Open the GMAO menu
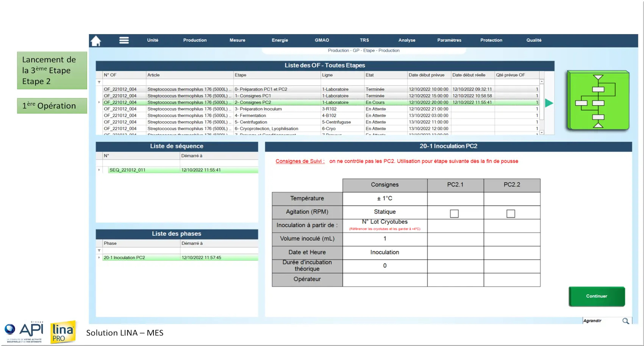The width and height of the screenshot is (644, 346). point(322,40)
